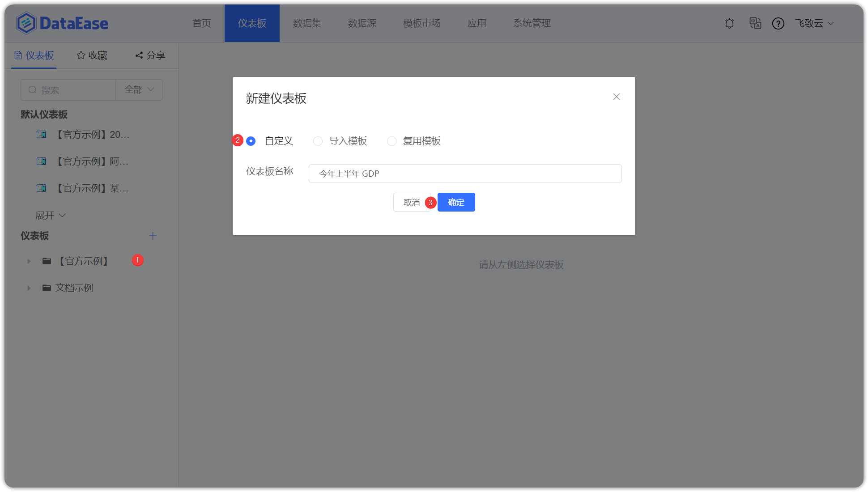
Task: Click the star icon on the 收藏 tab
Action: tap(81, 55)
